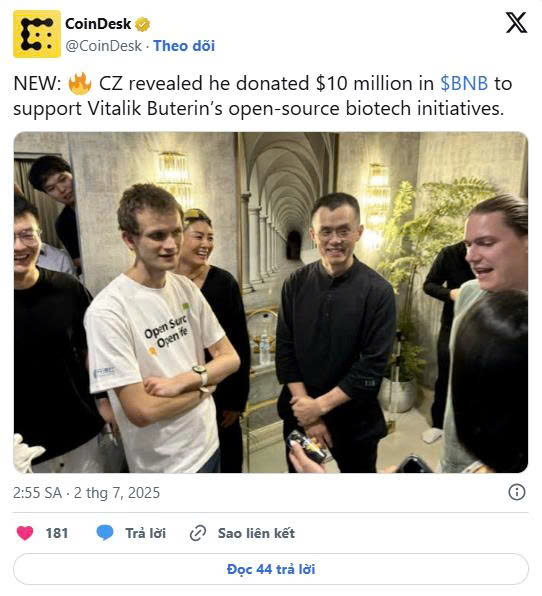Click the Trả lời reply label

point(146,533)
